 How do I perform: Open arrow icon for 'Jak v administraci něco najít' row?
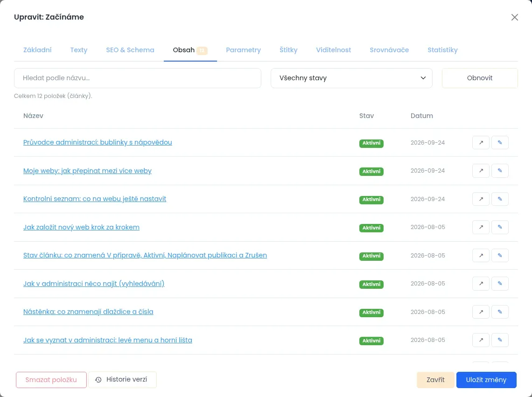click(x=481, y=284)
